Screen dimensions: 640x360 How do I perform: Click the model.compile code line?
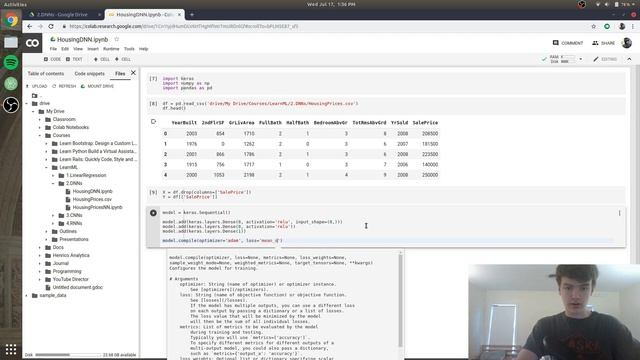[222, 240]
